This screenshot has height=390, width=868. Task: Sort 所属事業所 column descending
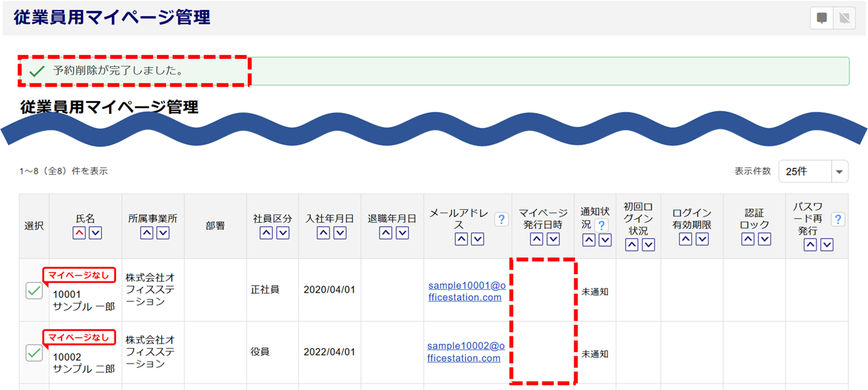(x=163, y=233)
